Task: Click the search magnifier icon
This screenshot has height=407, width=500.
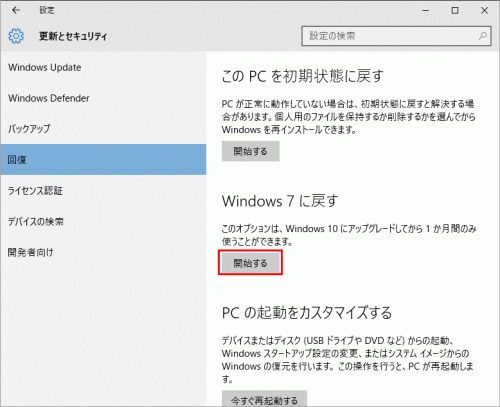Action: click(x=483, y=36)
